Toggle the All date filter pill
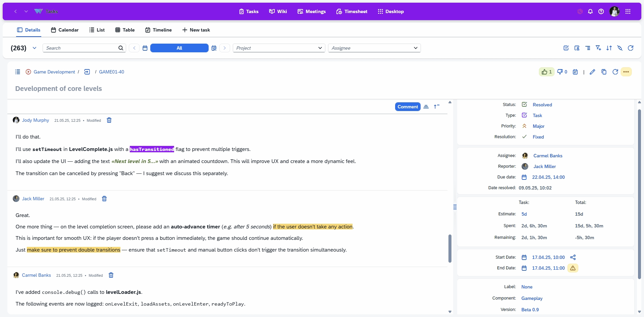 pos(179,48)
